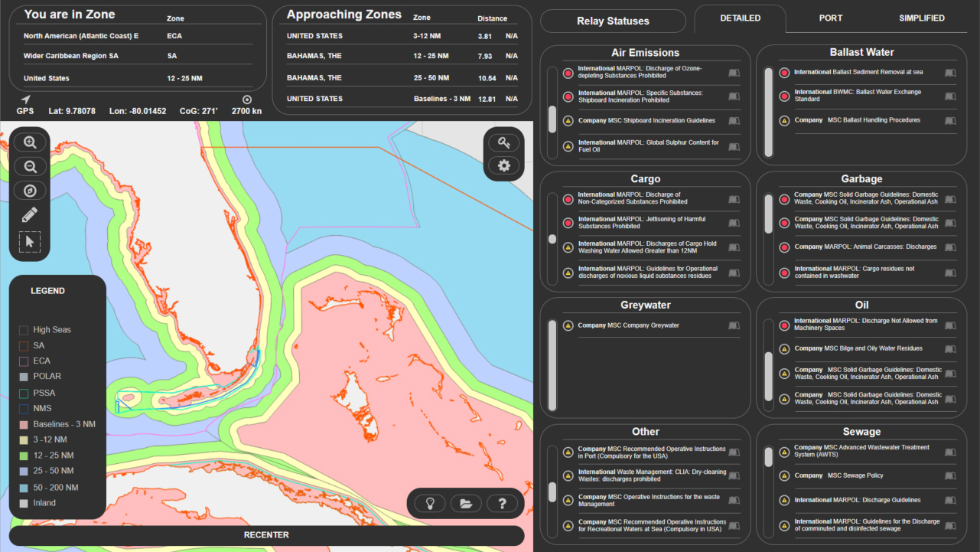
Task: Click the zoom out magnifier on map
Action: tap(31, 167)
